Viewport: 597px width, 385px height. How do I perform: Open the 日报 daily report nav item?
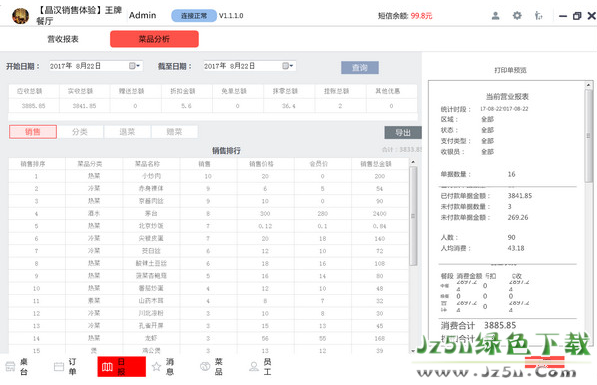click(x=121, y=366)
